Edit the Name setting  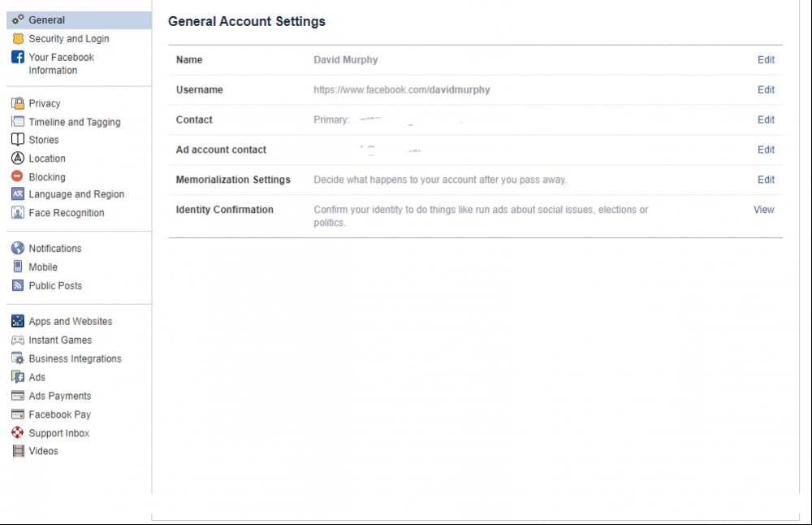766,59
